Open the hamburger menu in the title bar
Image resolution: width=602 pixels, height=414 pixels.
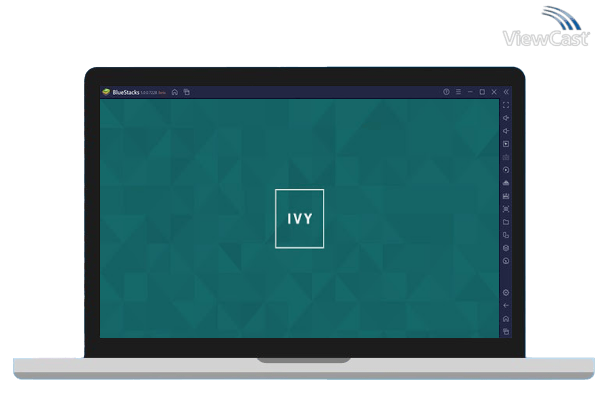(458, 92)
